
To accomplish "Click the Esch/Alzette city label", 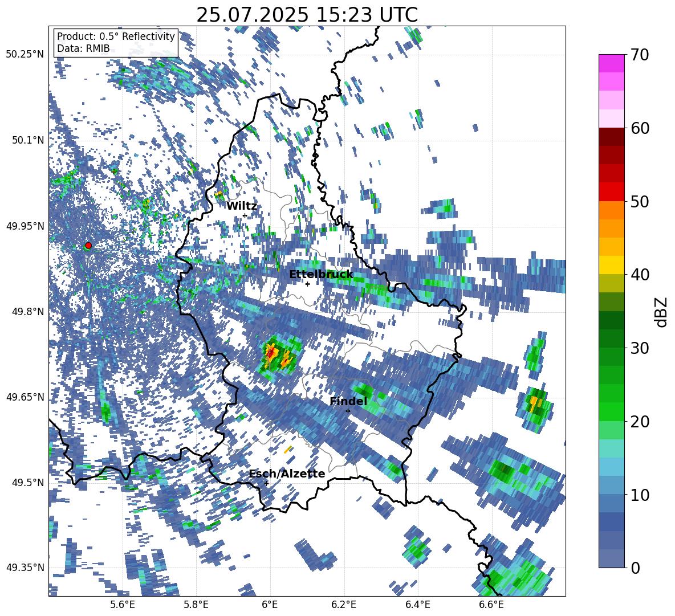I will pos(287,474).
